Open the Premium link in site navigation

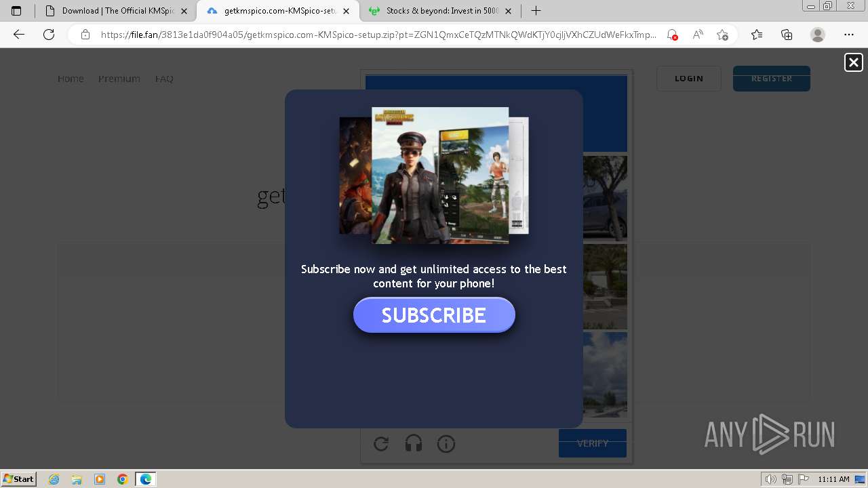pos(119,79)
